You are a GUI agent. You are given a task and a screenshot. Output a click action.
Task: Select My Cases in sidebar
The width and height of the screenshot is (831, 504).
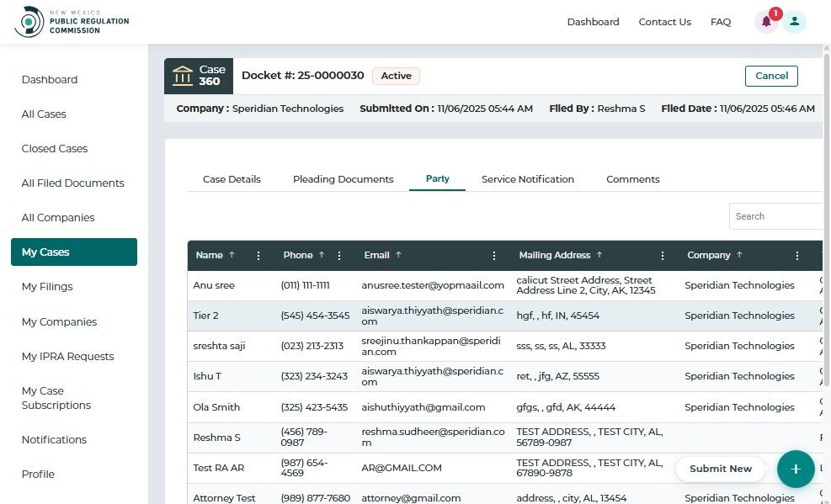tap(73, 252)
